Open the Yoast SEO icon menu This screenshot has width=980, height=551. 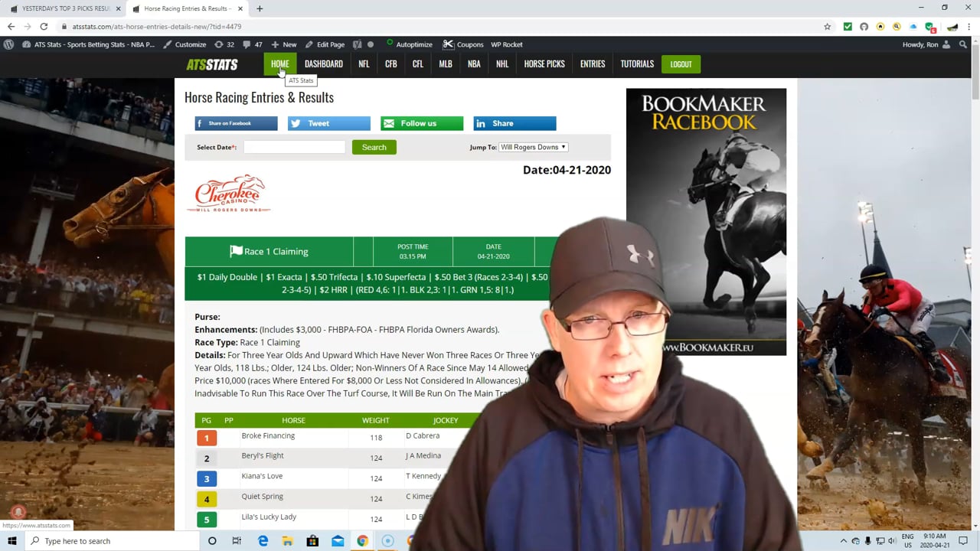(x=357, y=44)
